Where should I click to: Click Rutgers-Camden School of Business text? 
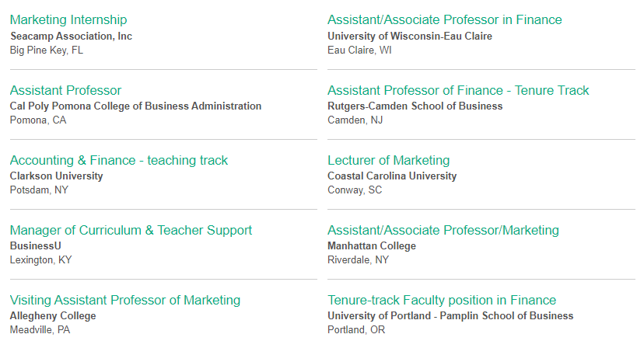pos(415,106)
